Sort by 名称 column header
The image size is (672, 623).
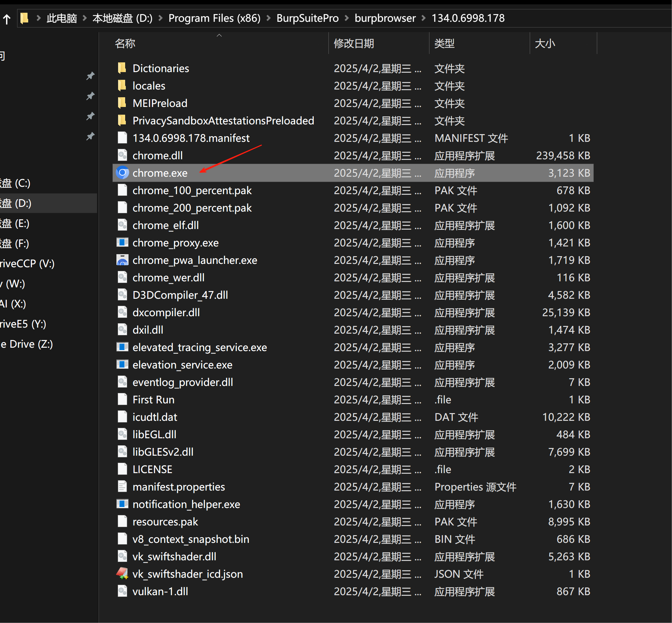click(x=125, y=44)
